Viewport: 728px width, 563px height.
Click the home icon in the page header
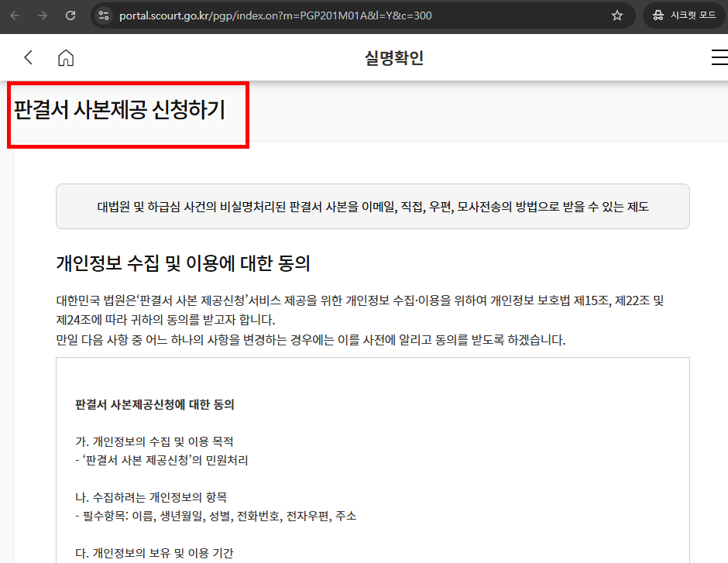click(66, 57)
